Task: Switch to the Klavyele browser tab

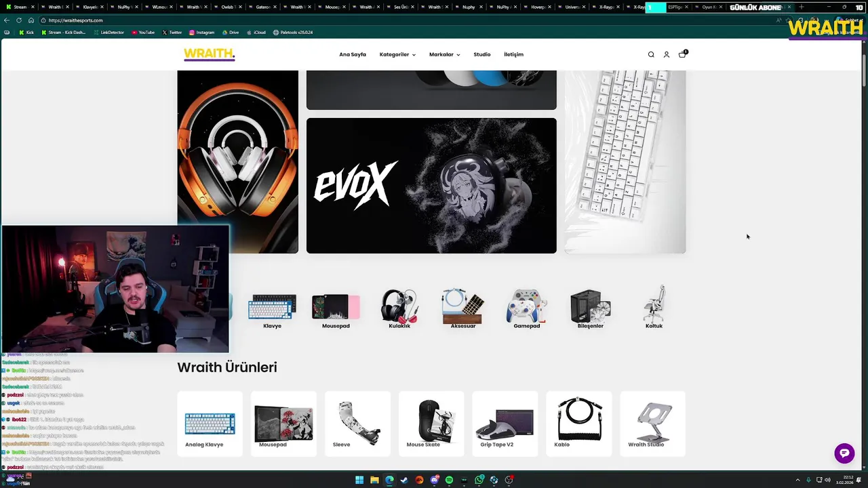Action: (90, 7)
